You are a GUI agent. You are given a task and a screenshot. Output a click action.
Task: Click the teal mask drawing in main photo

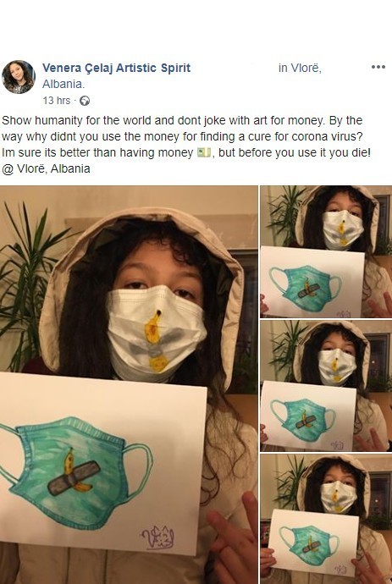[76, 473]
